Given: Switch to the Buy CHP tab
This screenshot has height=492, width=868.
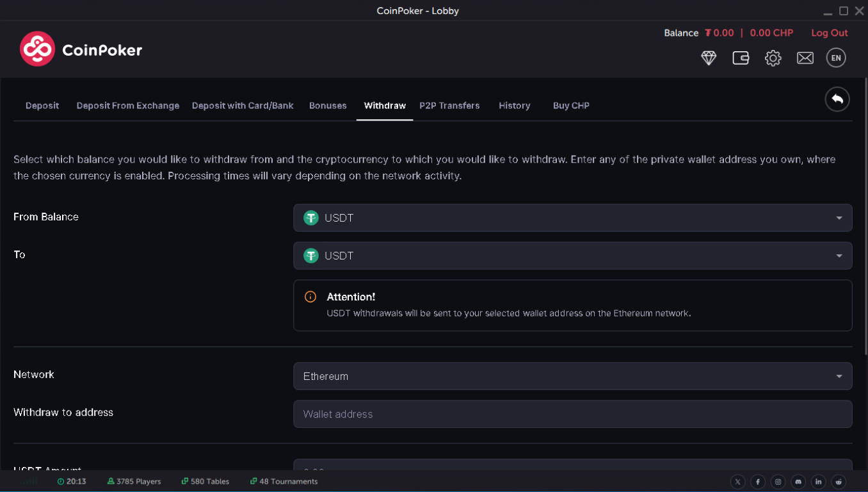Looking at the screenshot, I should click(x=571, y=106).
